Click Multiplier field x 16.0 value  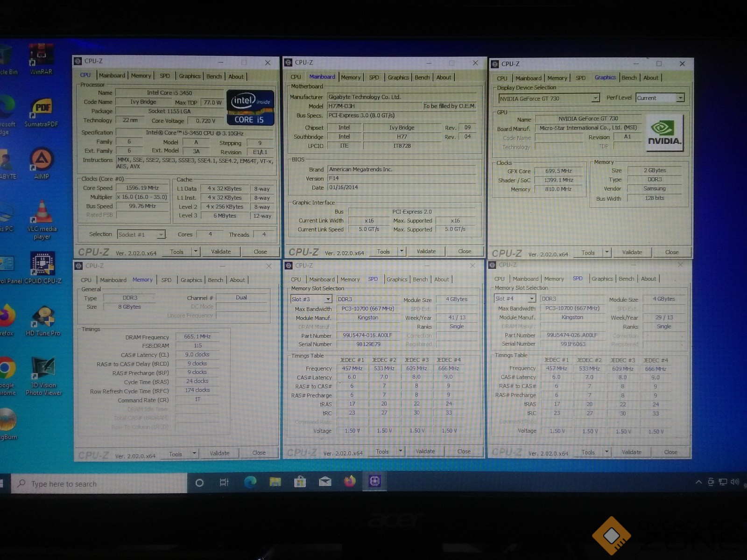tap(141, 197)
